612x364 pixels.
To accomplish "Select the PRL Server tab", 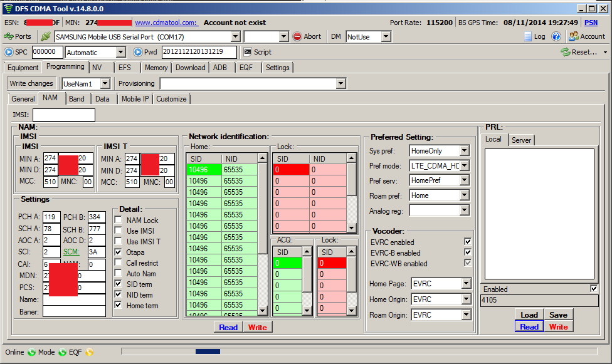I will (x=521, y=140).
